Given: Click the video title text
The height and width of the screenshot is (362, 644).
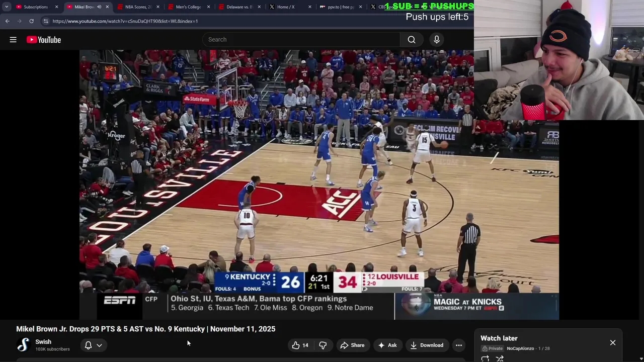Looking at the screenshot, I should pos(146,329).
